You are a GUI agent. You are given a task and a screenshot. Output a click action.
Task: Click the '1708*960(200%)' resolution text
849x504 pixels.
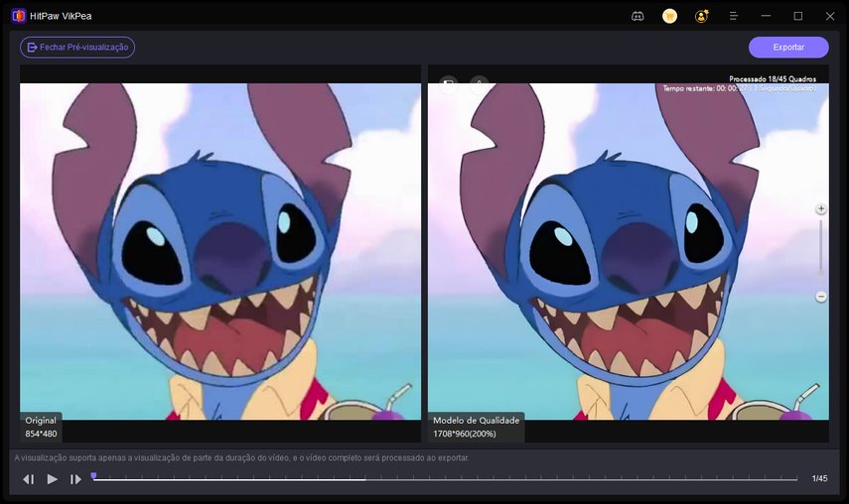point(464,434)
